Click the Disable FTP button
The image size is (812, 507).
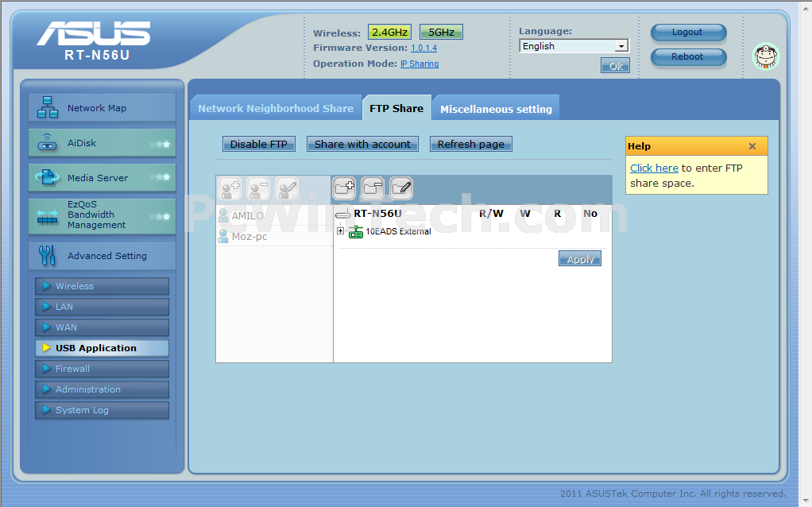tap(259, 144)
